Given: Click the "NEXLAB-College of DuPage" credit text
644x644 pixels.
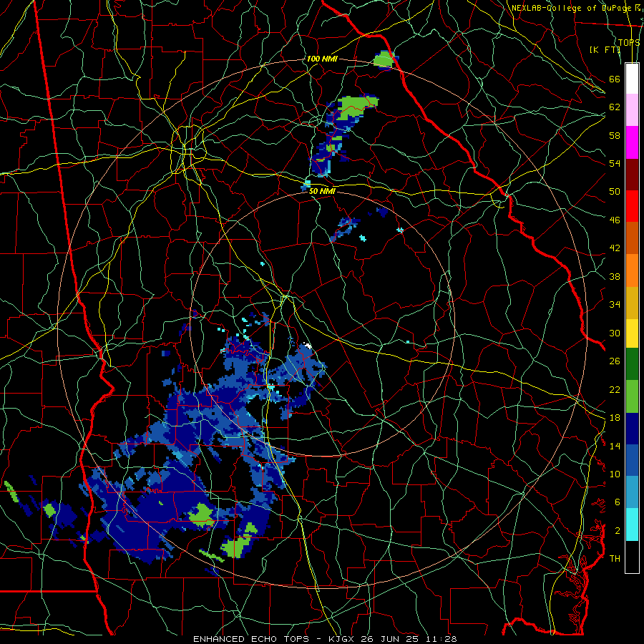Looking at the screenshot, I should tap(571, 8).
